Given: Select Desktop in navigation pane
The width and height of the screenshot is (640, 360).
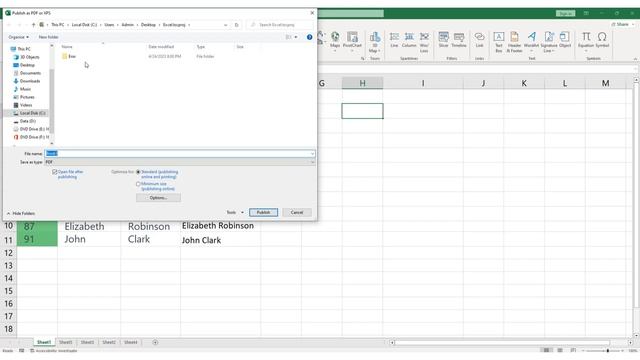Looking at the screenshot, I should 27,65.
